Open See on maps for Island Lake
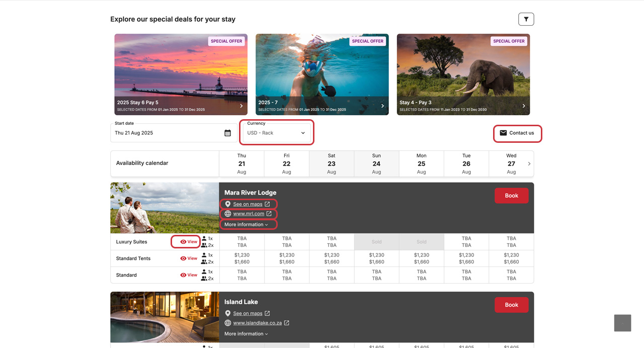 248,313
